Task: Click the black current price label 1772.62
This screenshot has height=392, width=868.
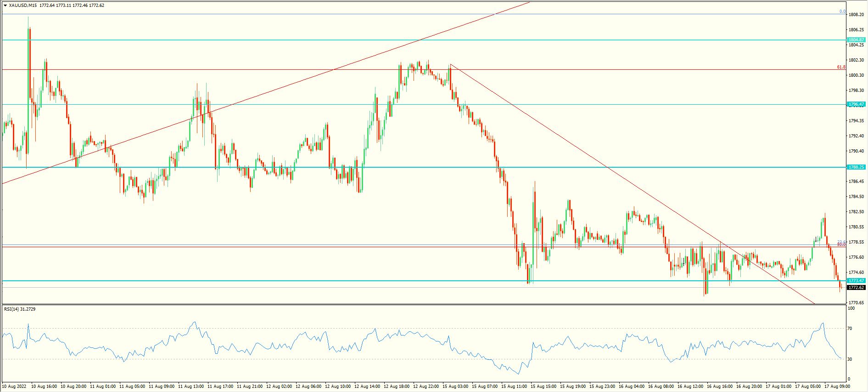Action: tap(857, 287)
